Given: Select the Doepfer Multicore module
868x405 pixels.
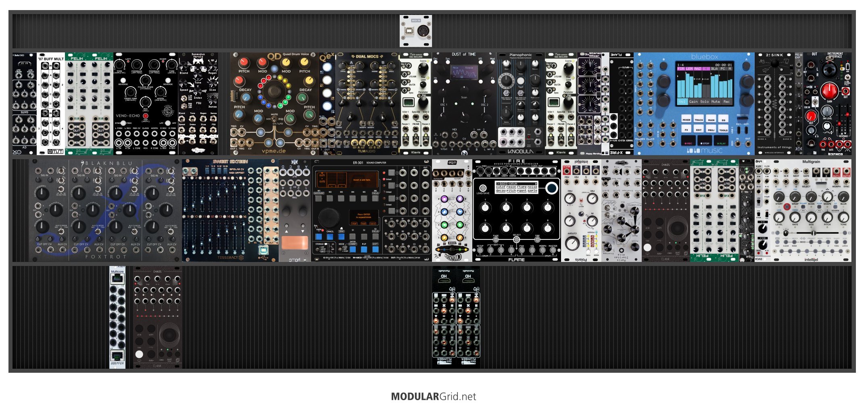Looking at the screenshot, I should click(x=117, y=317).
